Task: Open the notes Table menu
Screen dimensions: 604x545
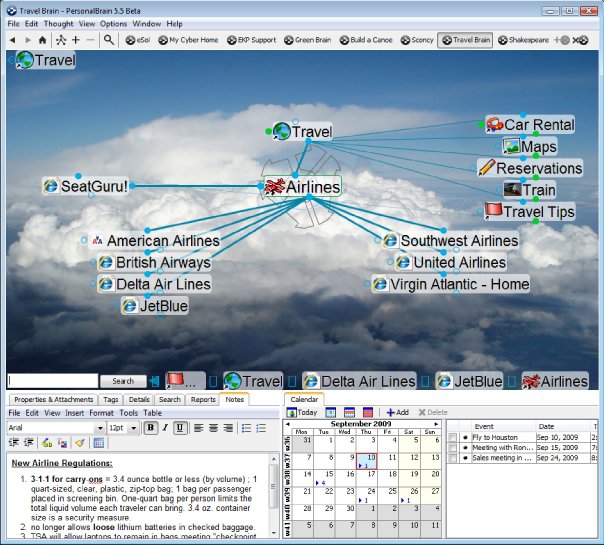Action: click(x=153, y=413)
